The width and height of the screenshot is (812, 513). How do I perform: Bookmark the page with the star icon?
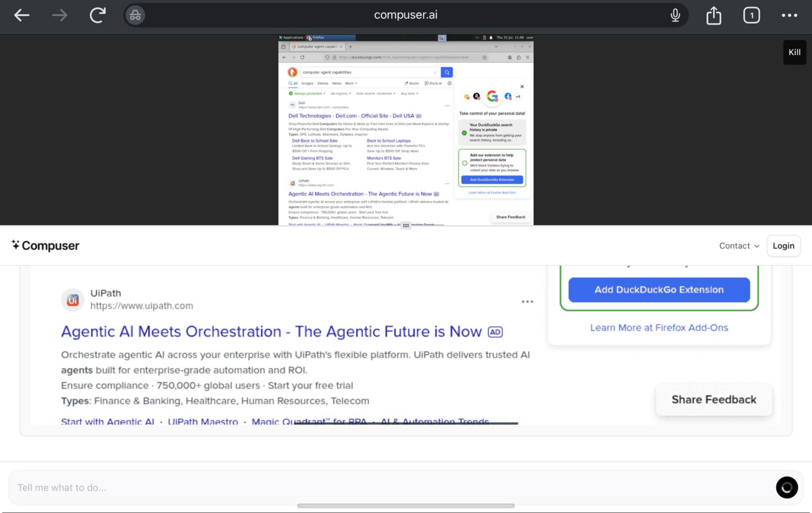pos(484,57)
